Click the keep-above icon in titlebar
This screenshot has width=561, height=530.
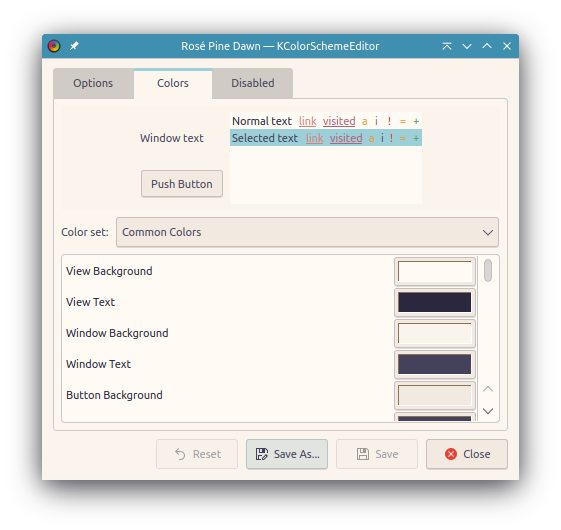(447, 46)
